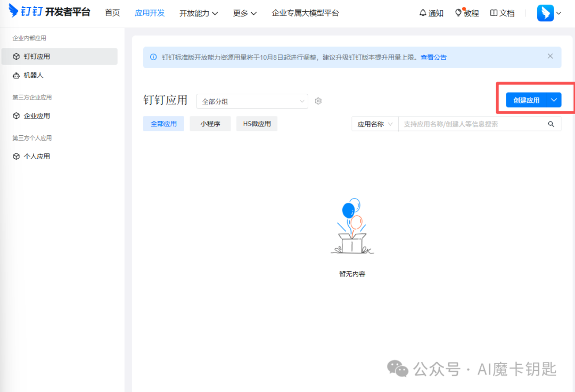Click the 企业应用 cube icon in sidebar
Screen dimensions: 575x392
pyautogui.click(x=16, y=116)
